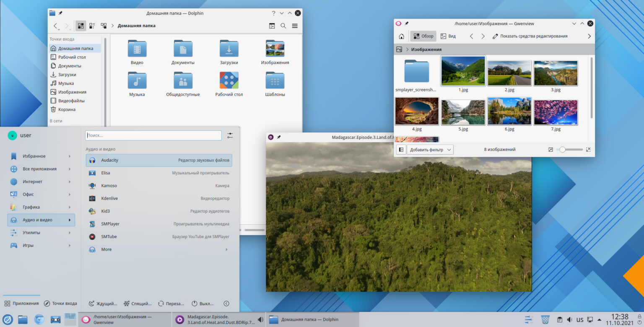Open Dolphin's hamburger menu
The width and height of the screenshot is (644, 327).
point(295,26)
